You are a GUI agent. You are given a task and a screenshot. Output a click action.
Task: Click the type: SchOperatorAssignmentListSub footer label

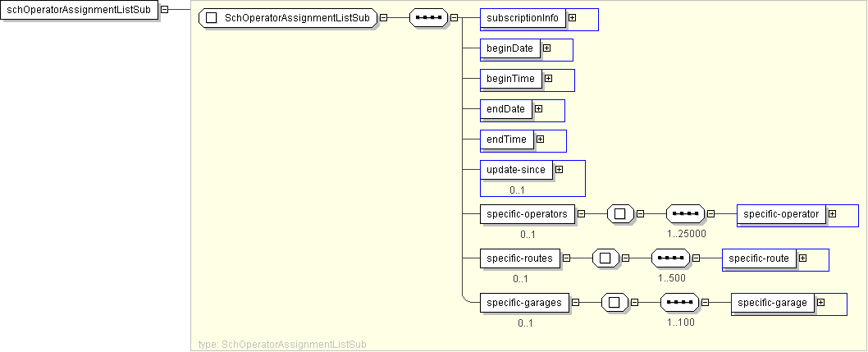tap(282, 345)
